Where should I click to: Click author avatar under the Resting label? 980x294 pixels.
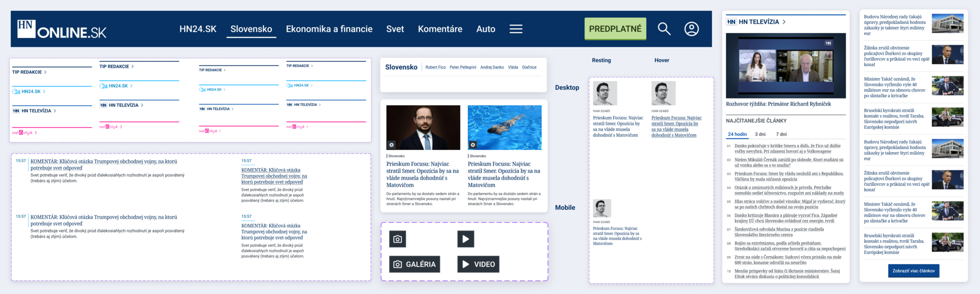pyautogui.click(x=605, y=93)
